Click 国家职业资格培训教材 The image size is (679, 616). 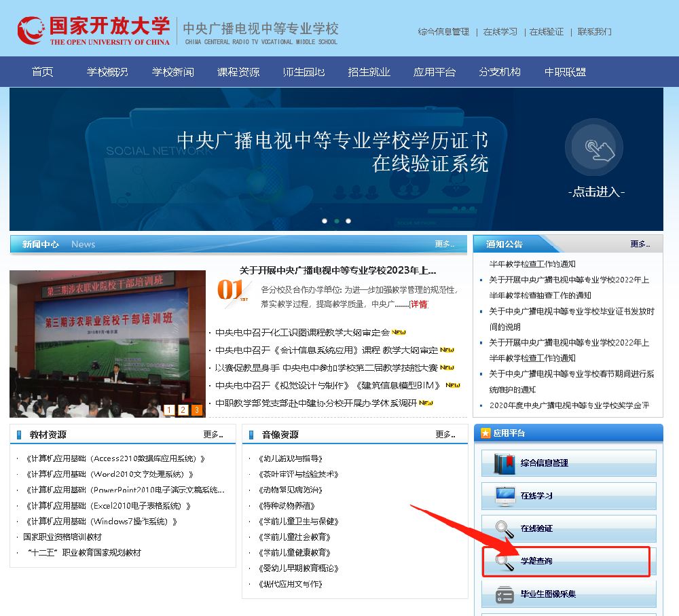tap(62, 537)
